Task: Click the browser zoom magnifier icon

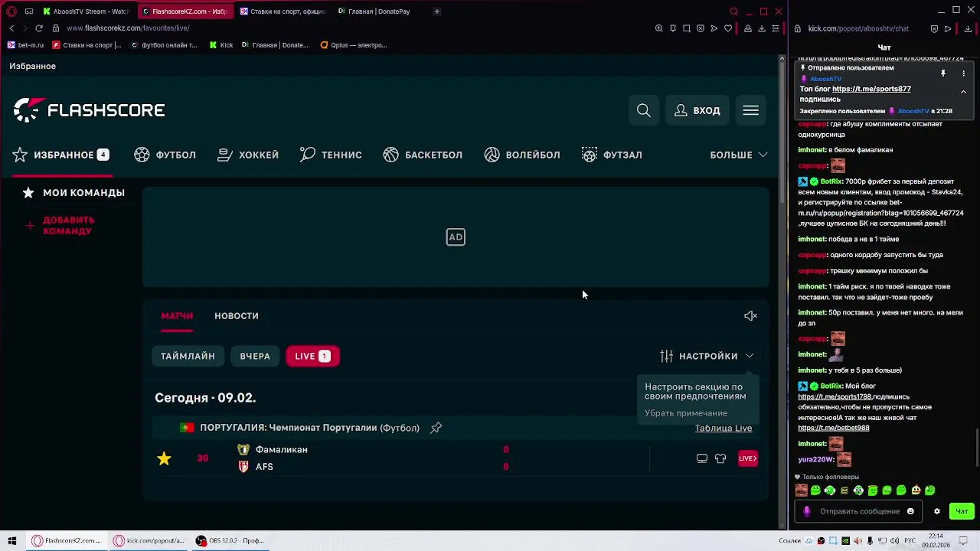Action: [x=658, y=28]
